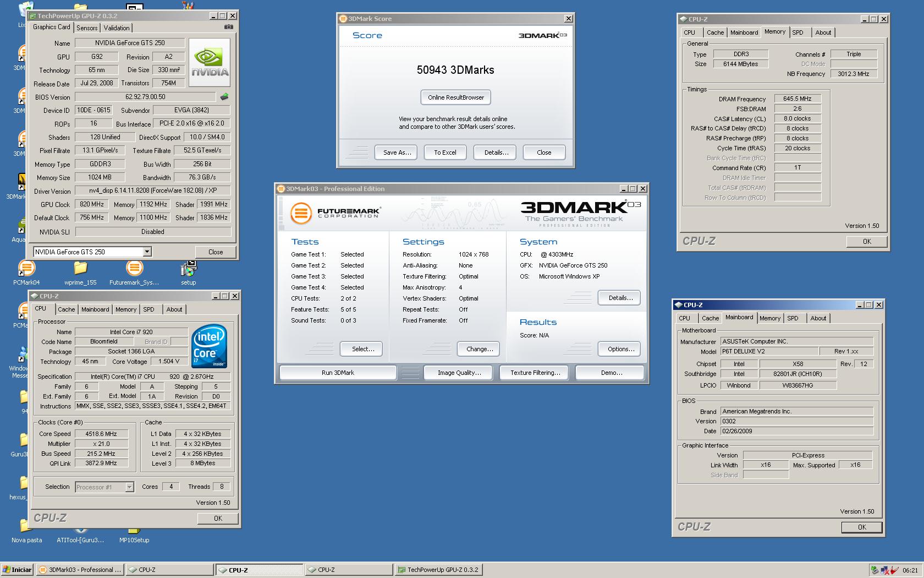Click the Driver Version ForceWare 182.08 field
Viewport: 924px width, 578px height.
tap(153, 191)
